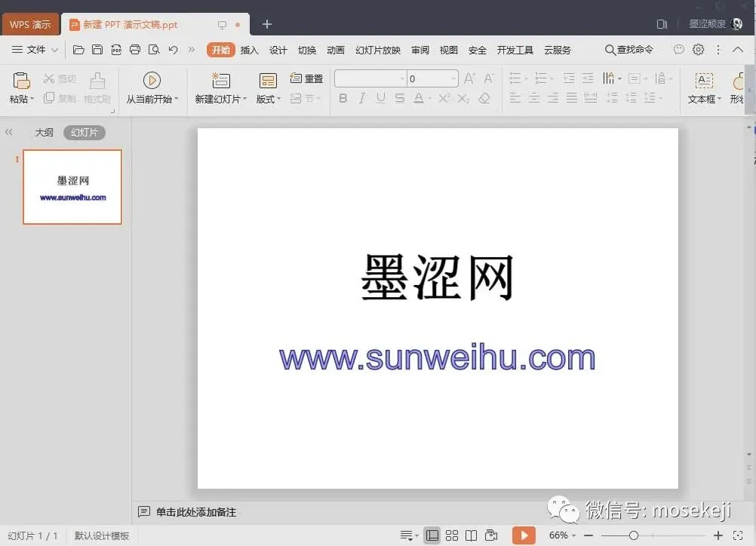Export to PDF icon in quick toolbar

(116, 50)
